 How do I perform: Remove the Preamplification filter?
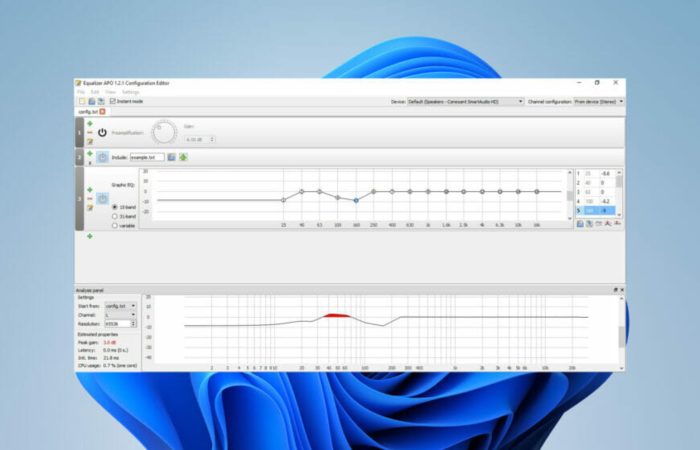click(90, 133)
